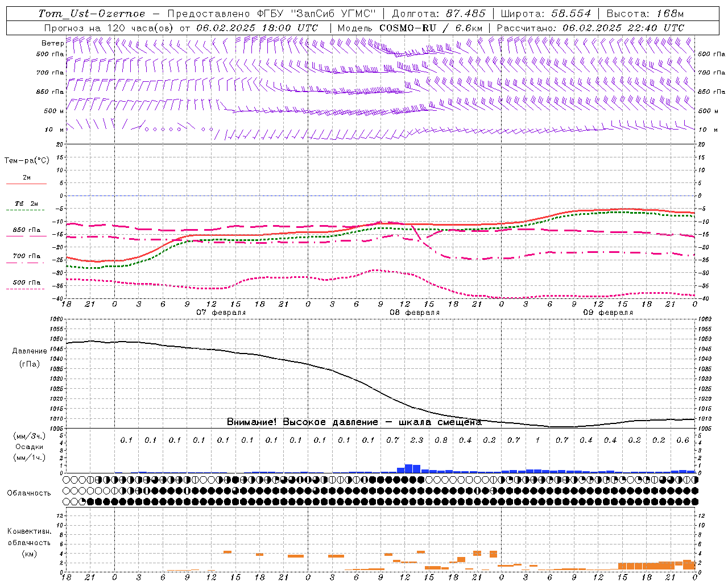
Task: Click the 'Ветер' wind panel label
Action: [52, 43]
